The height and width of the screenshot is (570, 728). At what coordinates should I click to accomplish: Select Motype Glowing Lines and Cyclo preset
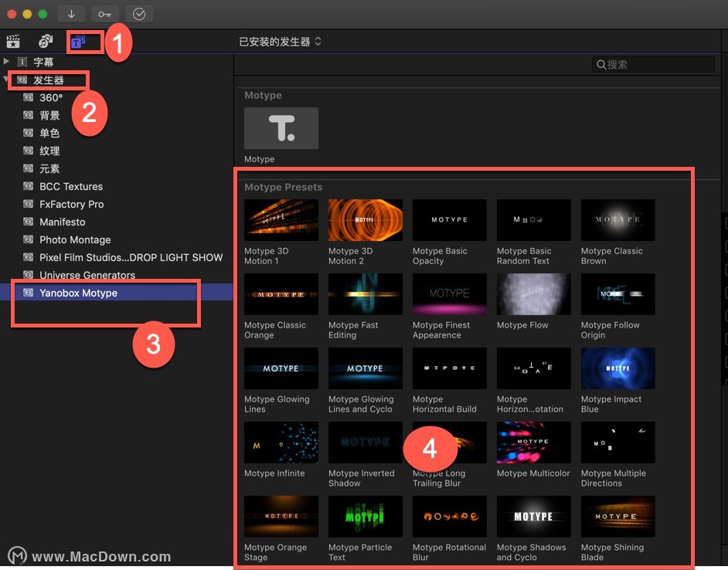click(366, 368)
